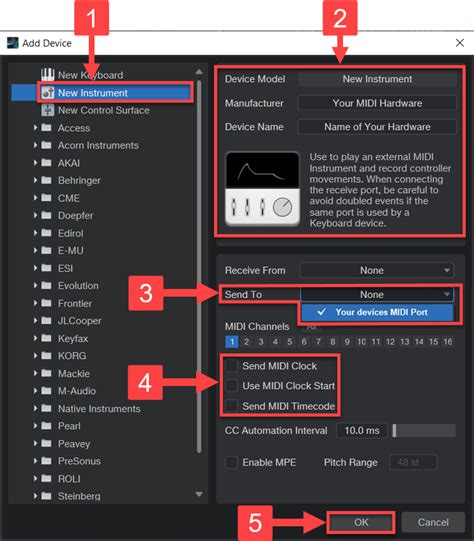Open the Receive From dropdown
Viewport: 474px width, 541px height.
point(377,270)
